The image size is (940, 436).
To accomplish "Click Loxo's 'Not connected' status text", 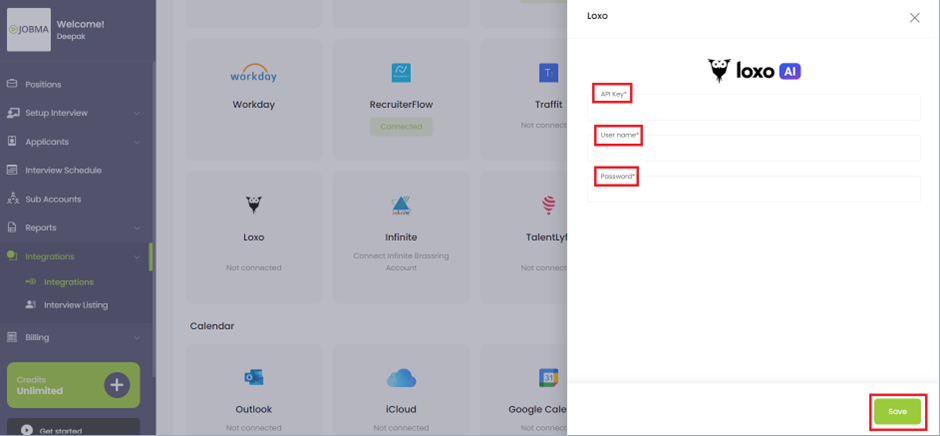I will (x=254, y=267).
